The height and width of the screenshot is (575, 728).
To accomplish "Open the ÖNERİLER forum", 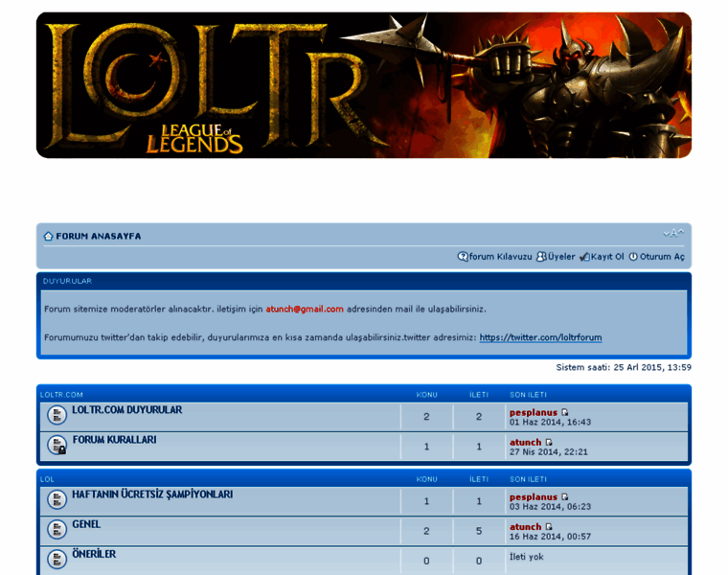I will 94,554.
